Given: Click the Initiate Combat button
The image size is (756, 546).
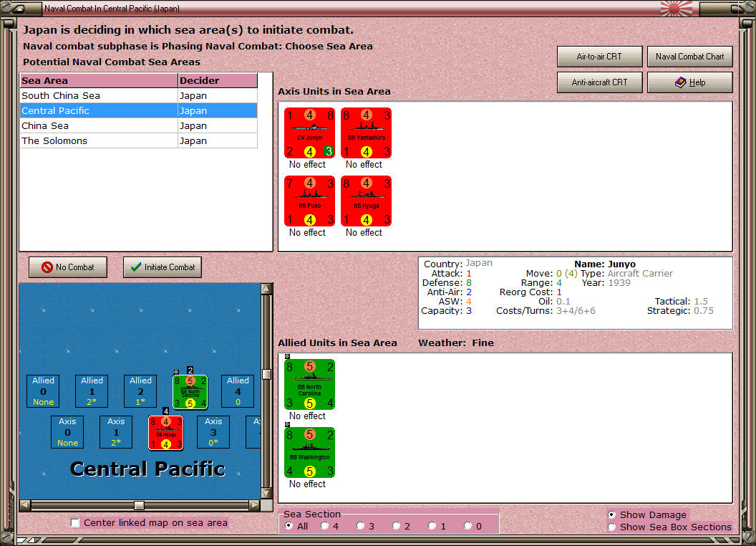Looking at the screenshot, I should coord(163,267).
